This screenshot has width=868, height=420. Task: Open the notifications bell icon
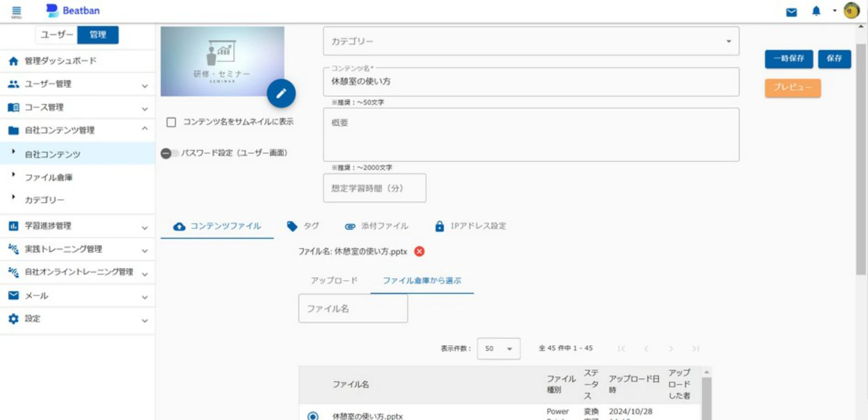(816, 11)
